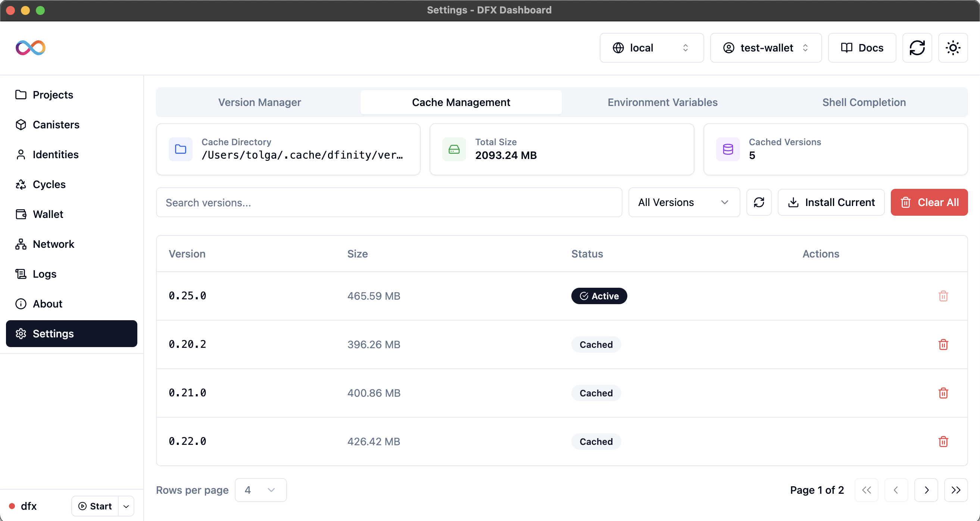Open the All Versions filter dropdown
Screen dimensions: 980x521
(x=684, y=202)
